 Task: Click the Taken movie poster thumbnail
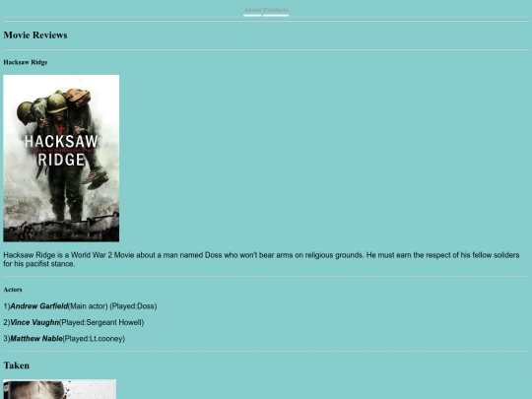tap(60, 389)
